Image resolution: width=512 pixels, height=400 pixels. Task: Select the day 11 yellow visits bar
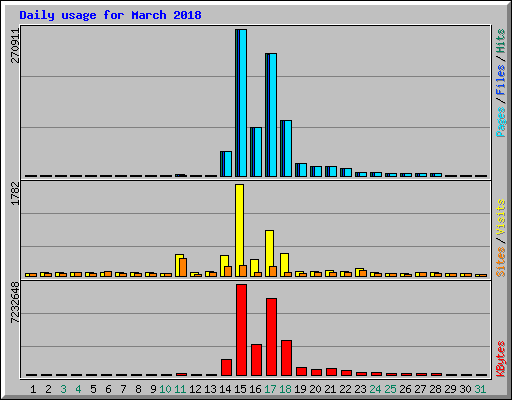click(x=179, y=265)
